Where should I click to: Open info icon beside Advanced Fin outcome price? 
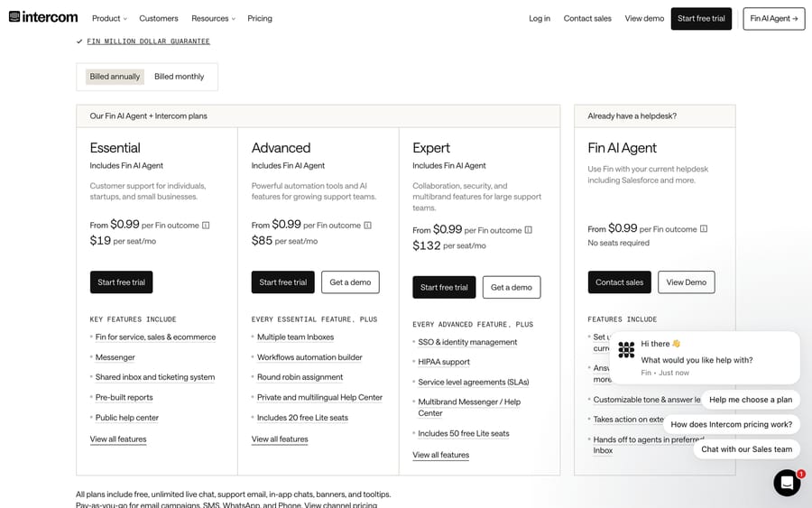[x=368, y=226]
